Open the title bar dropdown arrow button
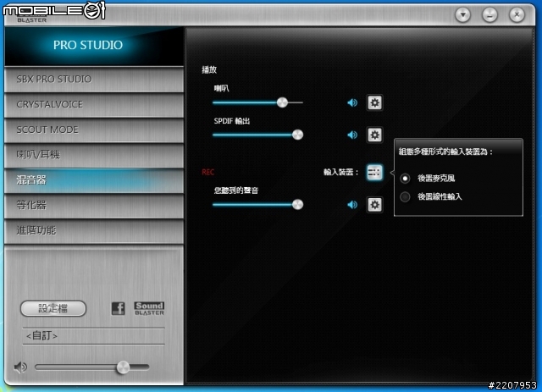The width and height of the screenshot is (542, 392). [463, 15]
